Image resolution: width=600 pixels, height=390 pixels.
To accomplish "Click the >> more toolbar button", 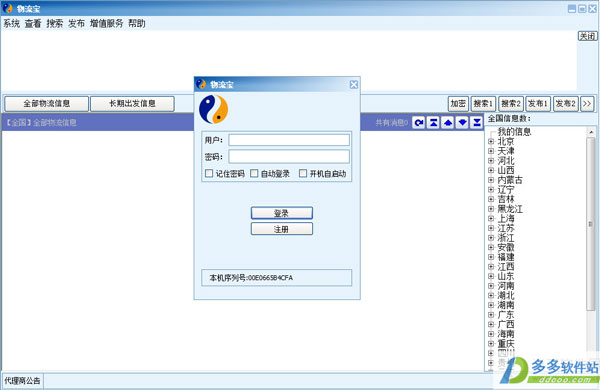I will click(587, 104).
